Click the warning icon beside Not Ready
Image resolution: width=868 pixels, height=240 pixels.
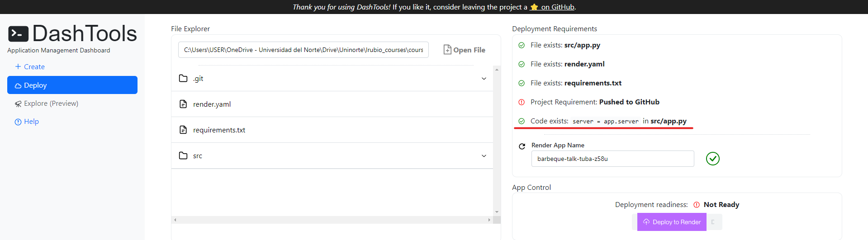(x=697, y=205)
